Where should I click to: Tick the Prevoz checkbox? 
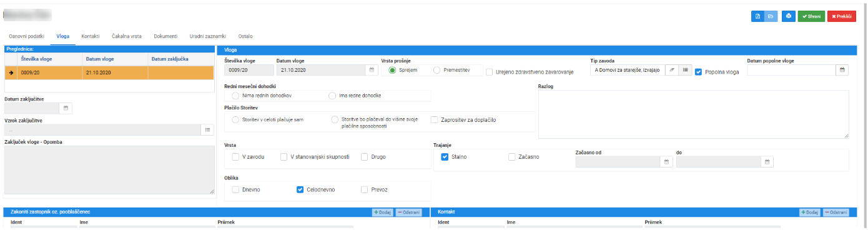[x=365, y=189]
